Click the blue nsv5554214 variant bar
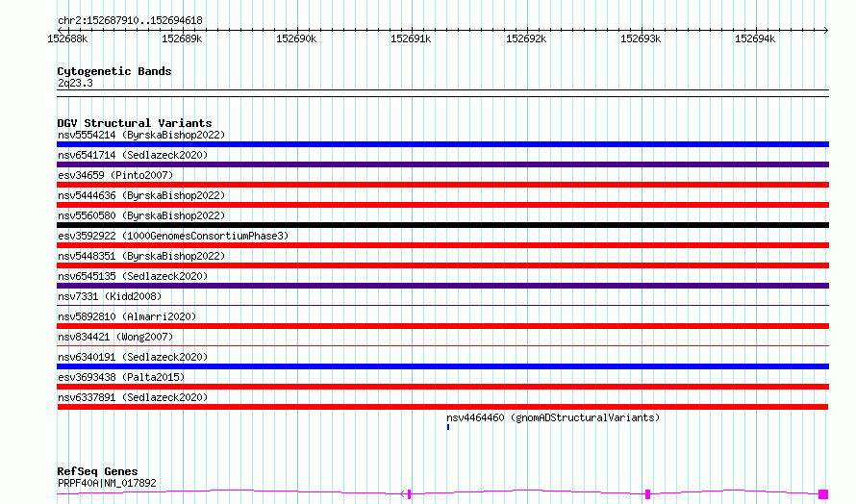 (x=442, y=144)
